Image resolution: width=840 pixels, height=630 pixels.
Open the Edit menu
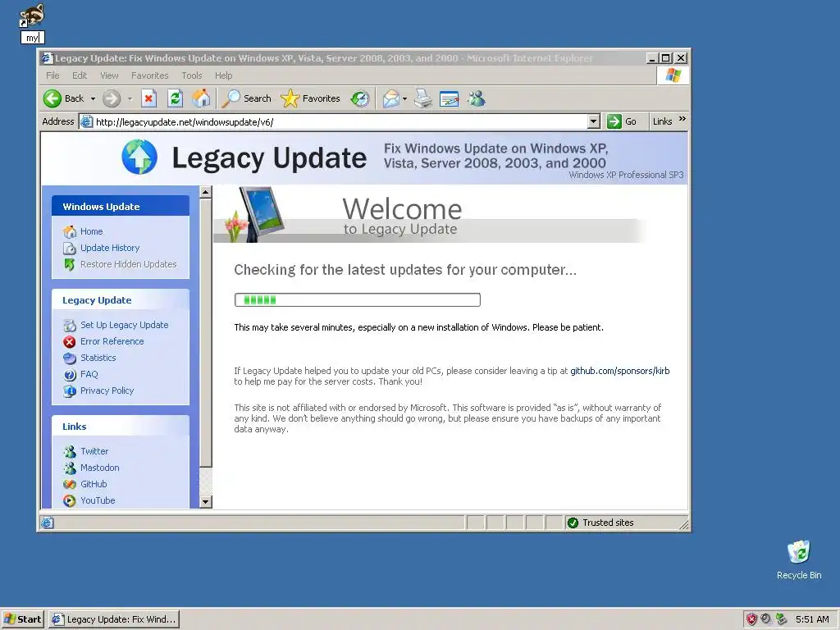pyautogui.click(x=80, y=75)
